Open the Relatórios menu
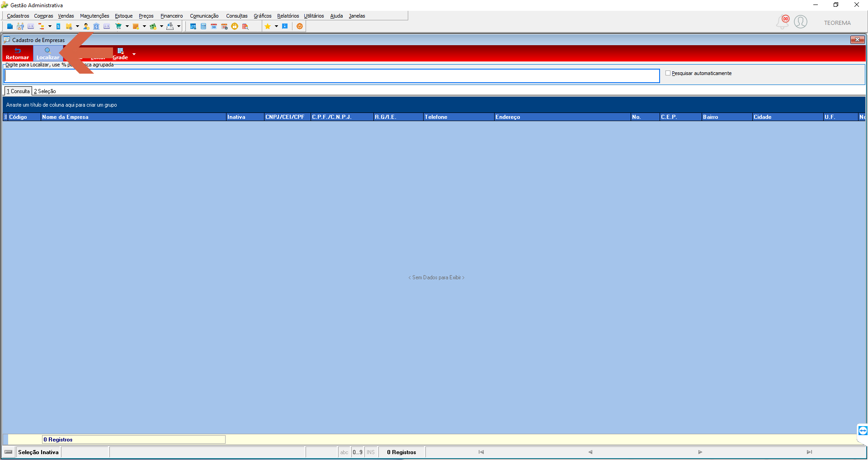This screenshot has height=460, width=868. tap(288, 16)
